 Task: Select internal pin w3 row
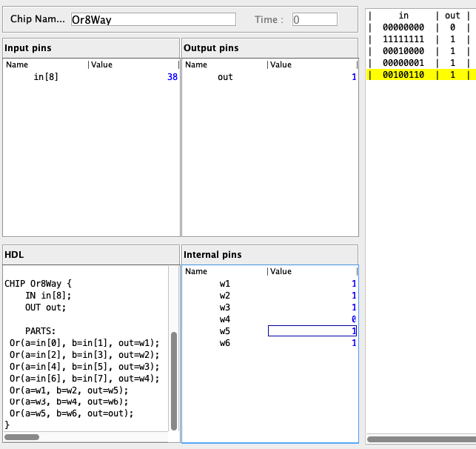point(270,307)
